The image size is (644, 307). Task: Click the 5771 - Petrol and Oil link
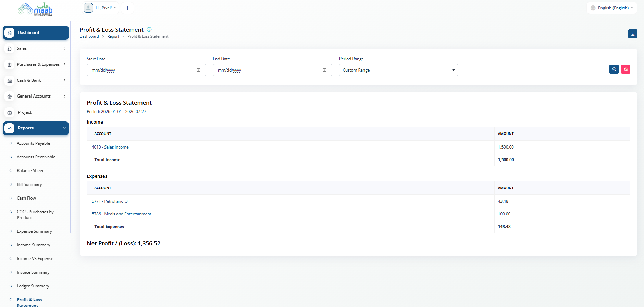click(111, 201)
